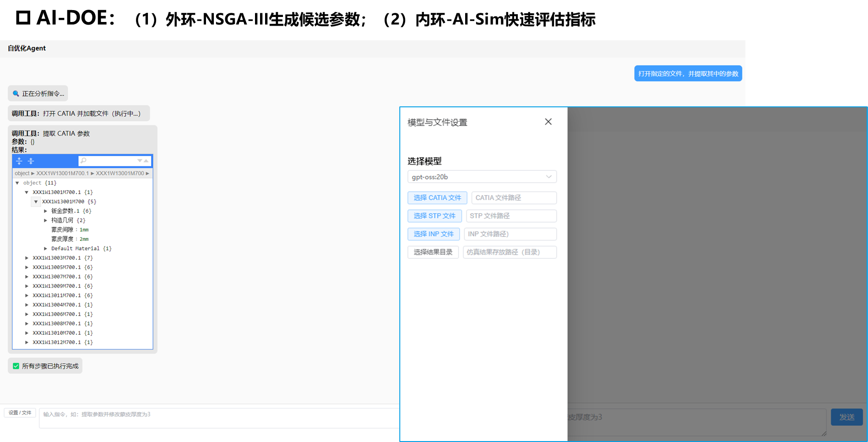Click the 选择 CATIA 文件 button
The width and height of the screenshot is (868, 442).
[437, 198]
